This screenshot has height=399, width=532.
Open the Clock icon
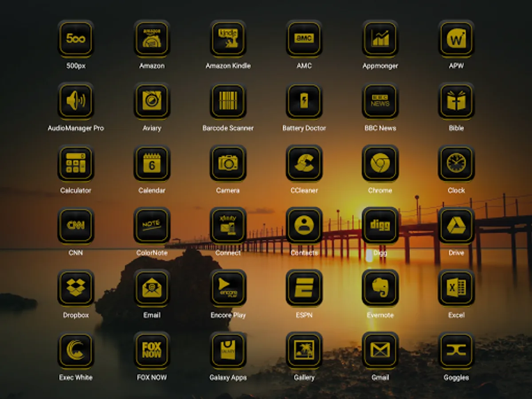pyautogui.click(x=456, y=163)
